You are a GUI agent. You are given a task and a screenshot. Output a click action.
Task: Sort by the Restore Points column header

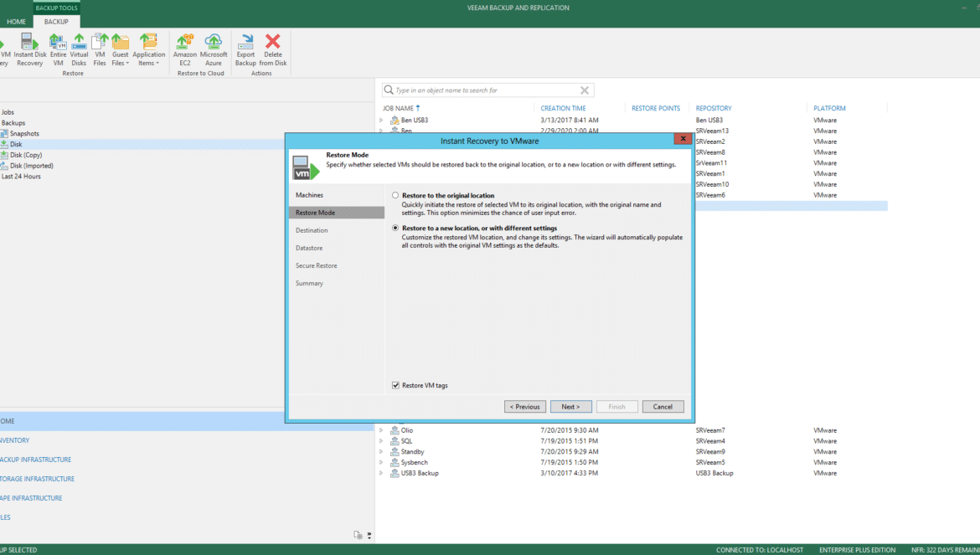click(656, 108)
